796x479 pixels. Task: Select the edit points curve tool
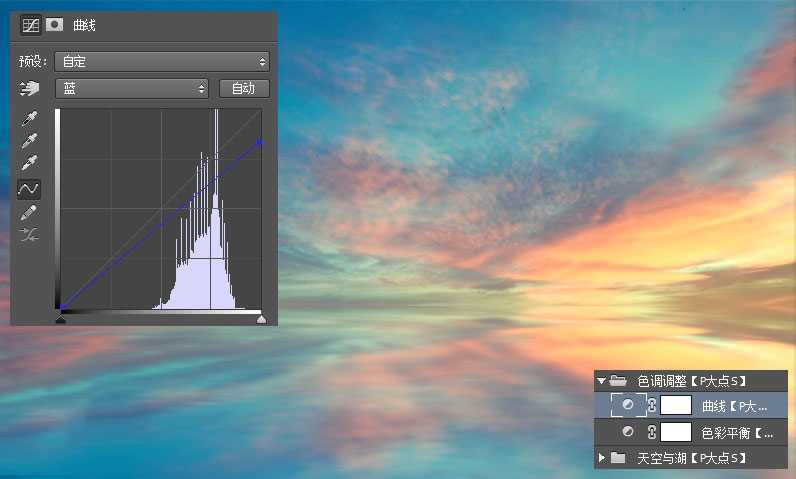[x=30, y=188]
